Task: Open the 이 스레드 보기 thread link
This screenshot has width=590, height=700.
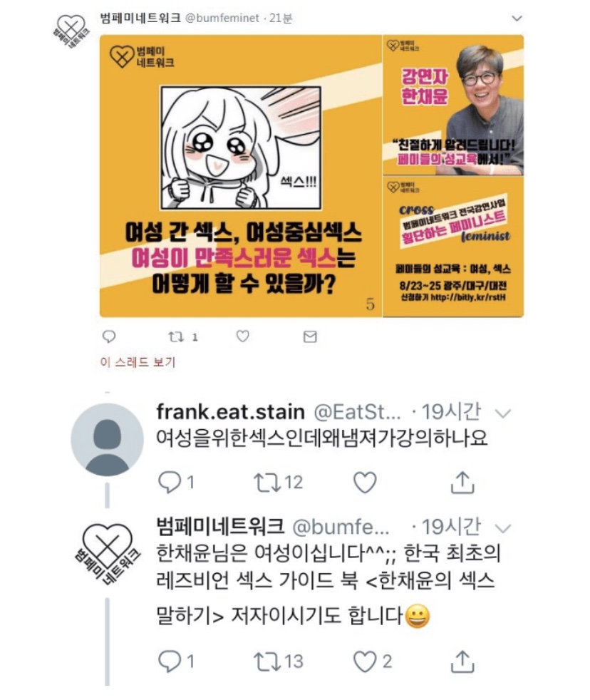Action: click(x=138, y=361)
